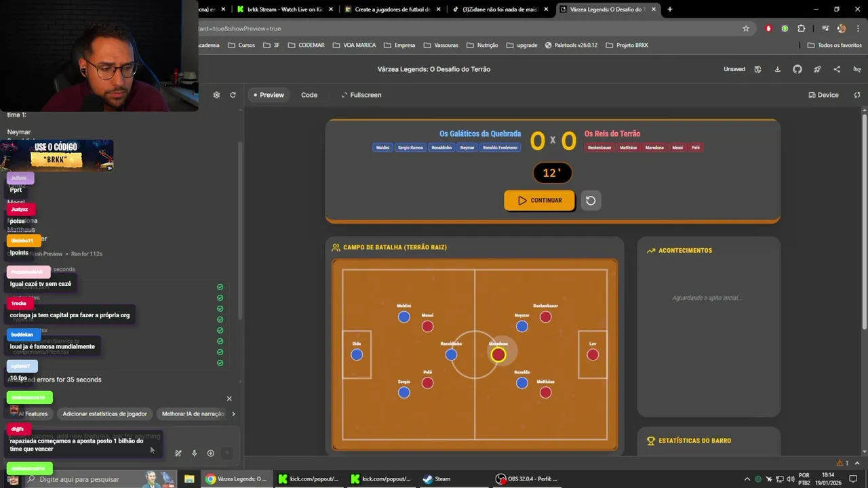Open the Todos os favoritos folder
868x488 pixels.
pyautogui.click(x=834, y=45)
